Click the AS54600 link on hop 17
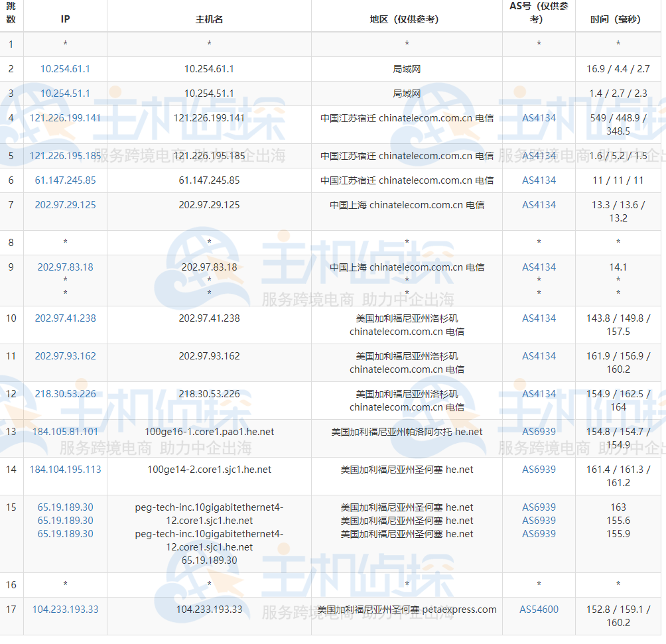This screenshot has width=666, height=644. click(539, 610)
